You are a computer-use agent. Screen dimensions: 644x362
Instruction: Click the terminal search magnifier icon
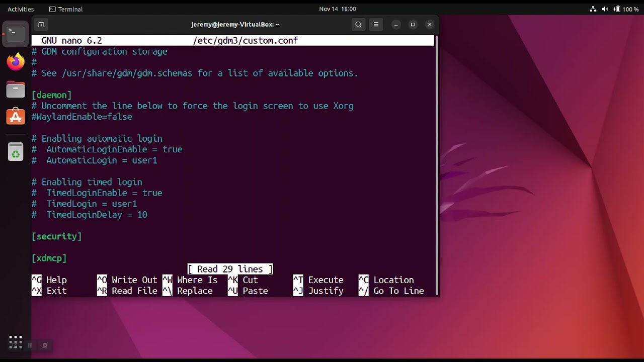(358, 24)
